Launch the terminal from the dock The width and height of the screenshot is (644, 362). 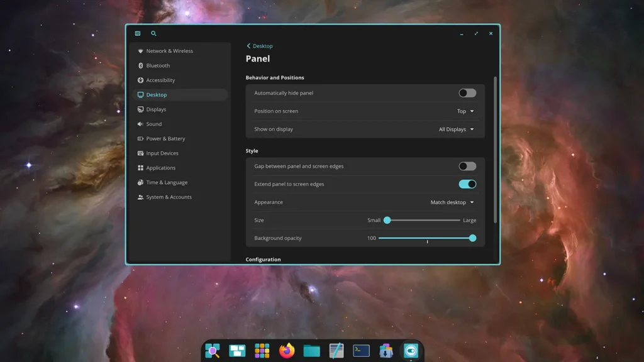click(x=361, y=351)
